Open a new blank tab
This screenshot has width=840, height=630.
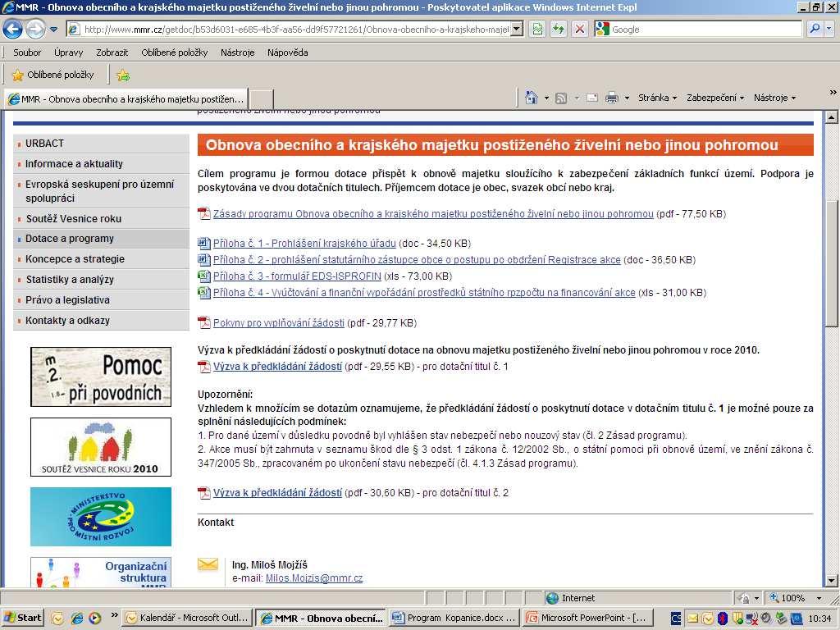tap(262, 99)
